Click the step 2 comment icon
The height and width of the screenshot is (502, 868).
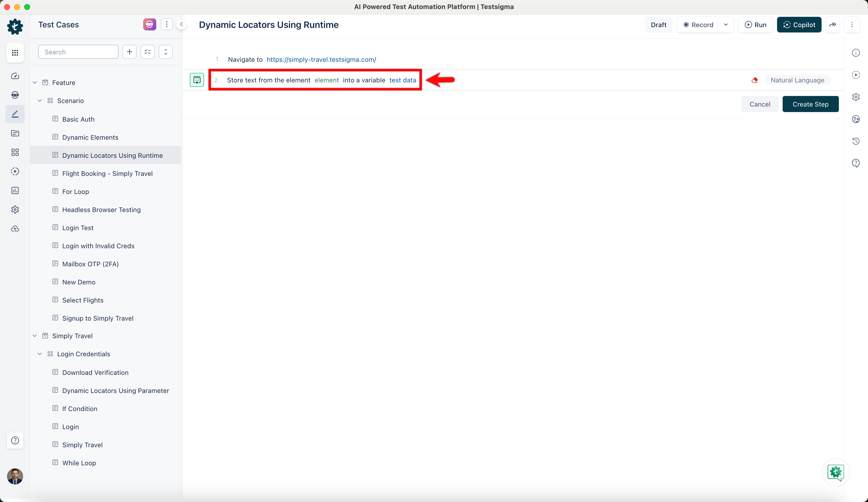click(197, 80)
